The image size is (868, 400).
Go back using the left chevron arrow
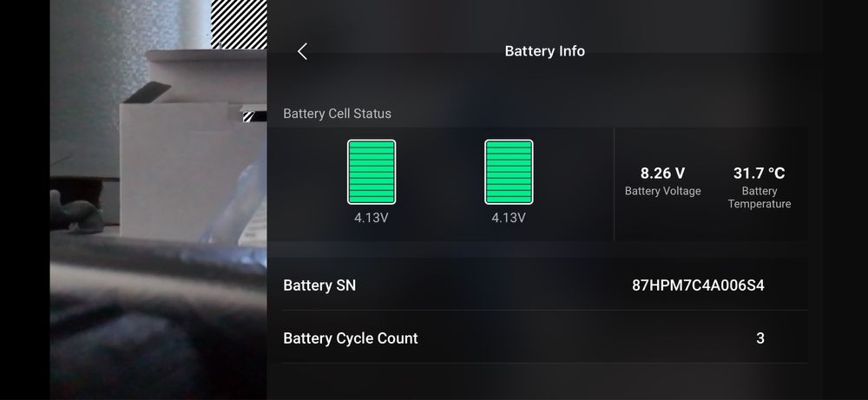click(302, 51)
